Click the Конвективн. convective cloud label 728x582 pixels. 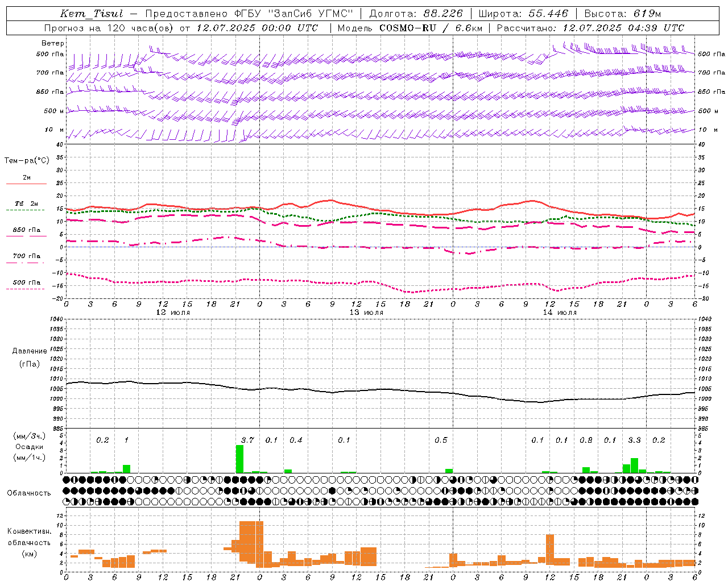(x=29, y=531)
